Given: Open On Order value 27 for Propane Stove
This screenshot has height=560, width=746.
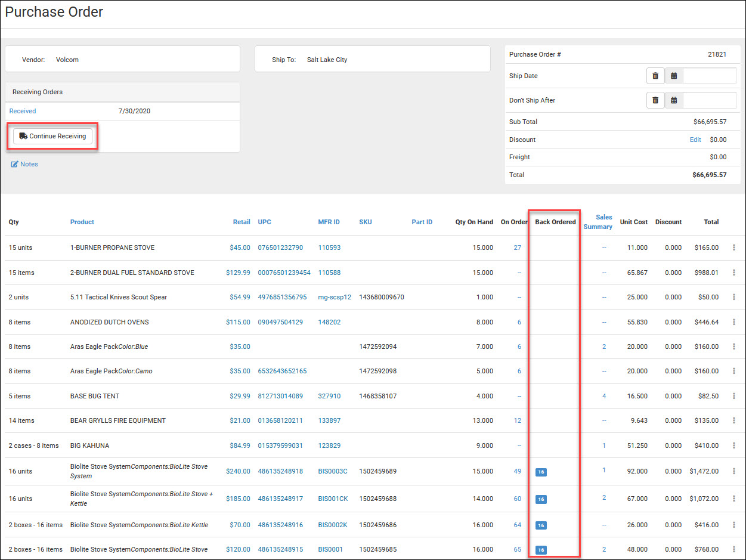Looking at the screenshot, I should (518, 247).
